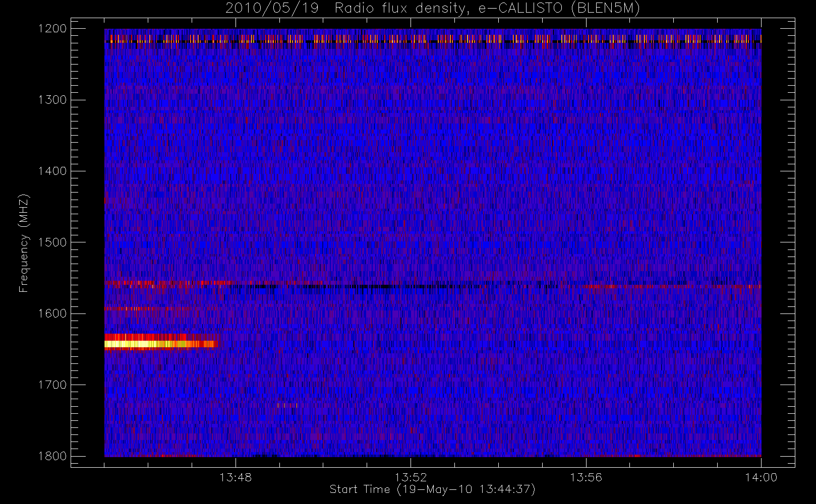Click the 1200 frequency tick label
This screenshot has height=504, width=816.
[x=52, y=29]
